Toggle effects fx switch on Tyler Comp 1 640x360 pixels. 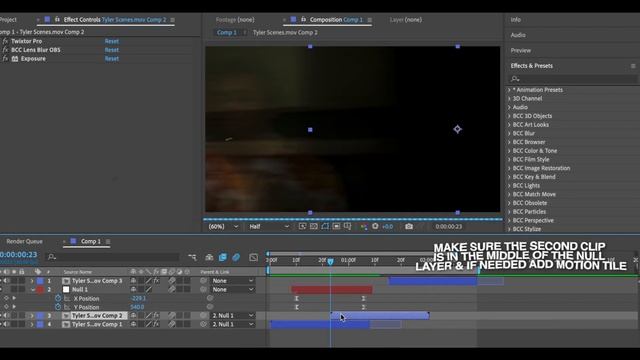click(x=156, y=324)
